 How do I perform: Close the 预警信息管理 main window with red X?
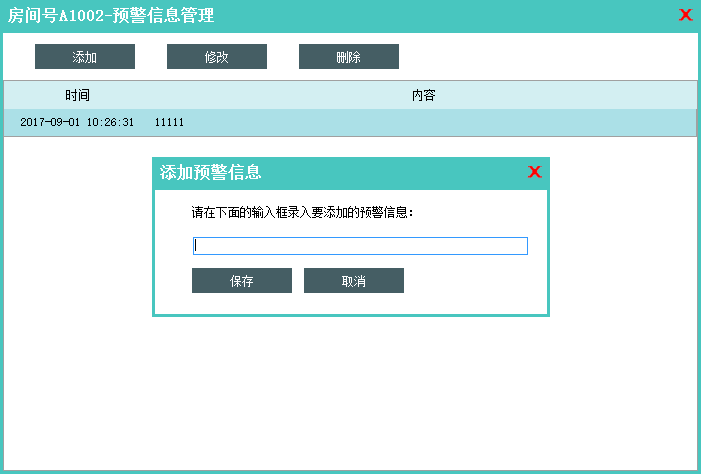[685, 15]
